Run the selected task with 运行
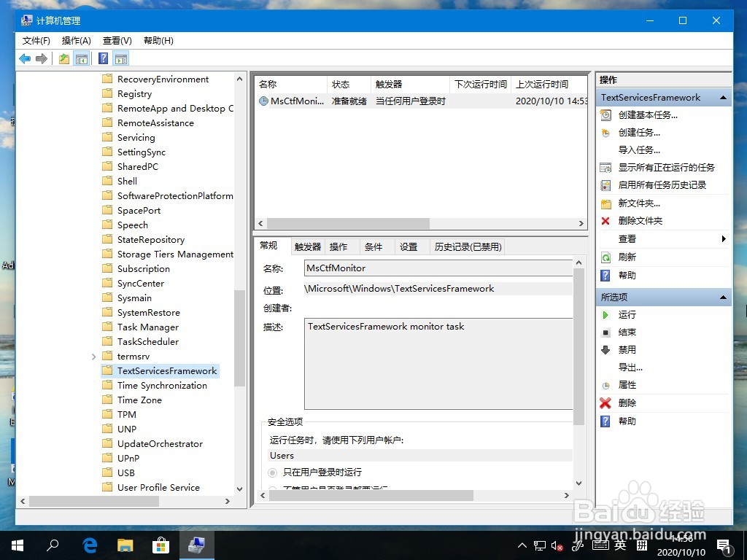747x560 pixels. coord(629,314)
